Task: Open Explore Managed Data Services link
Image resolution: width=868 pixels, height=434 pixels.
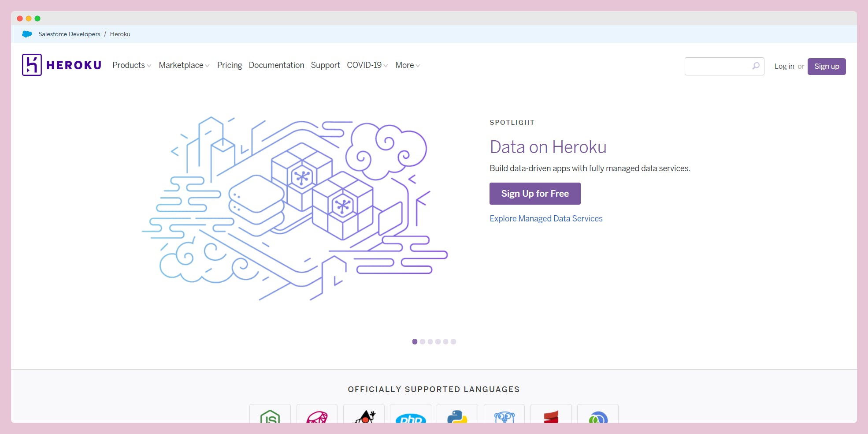Action: [546, 218]
